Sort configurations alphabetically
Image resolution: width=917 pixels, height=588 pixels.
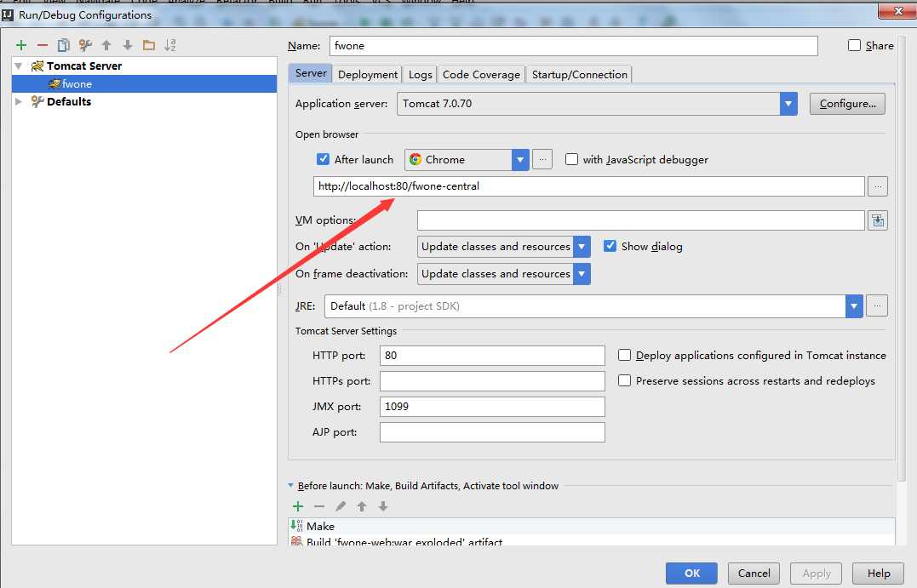[170, 45]
